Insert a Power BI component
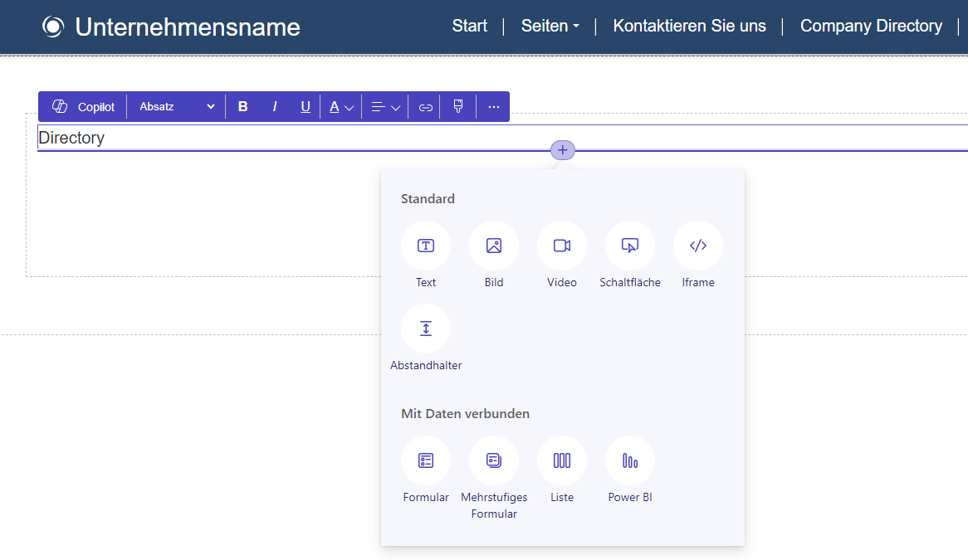The height and width of the screenshot is (560, 968). pyautogui.click(x=629, y=460)
